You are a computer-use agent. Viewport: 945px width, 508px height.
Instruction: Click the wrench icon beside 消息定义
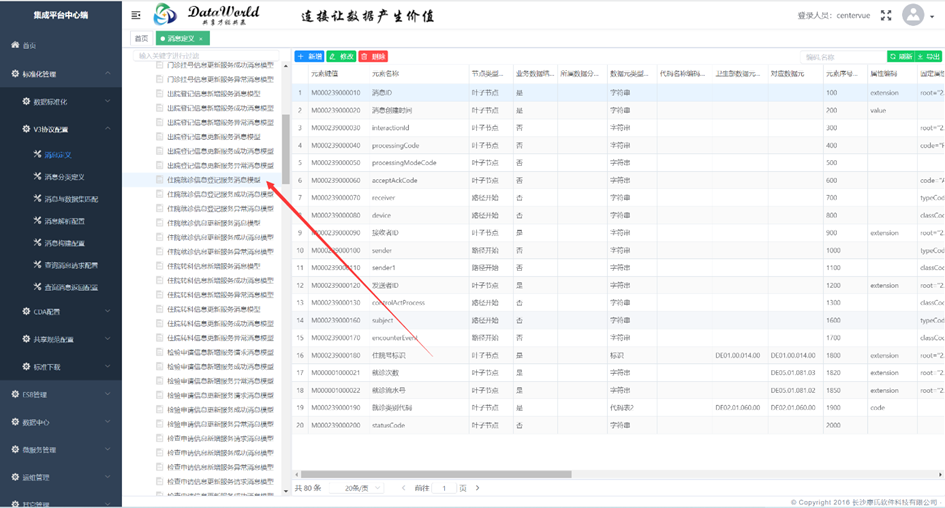37,154
